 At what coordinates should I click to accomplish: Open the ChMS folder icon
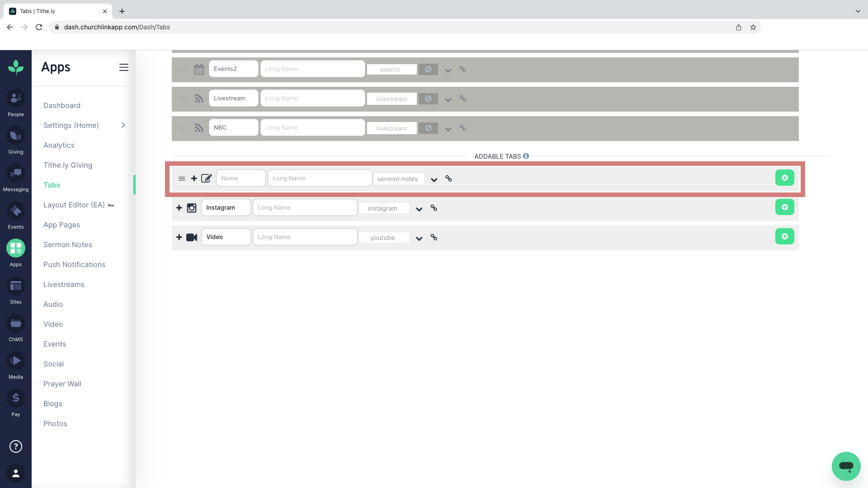(16, 323)
